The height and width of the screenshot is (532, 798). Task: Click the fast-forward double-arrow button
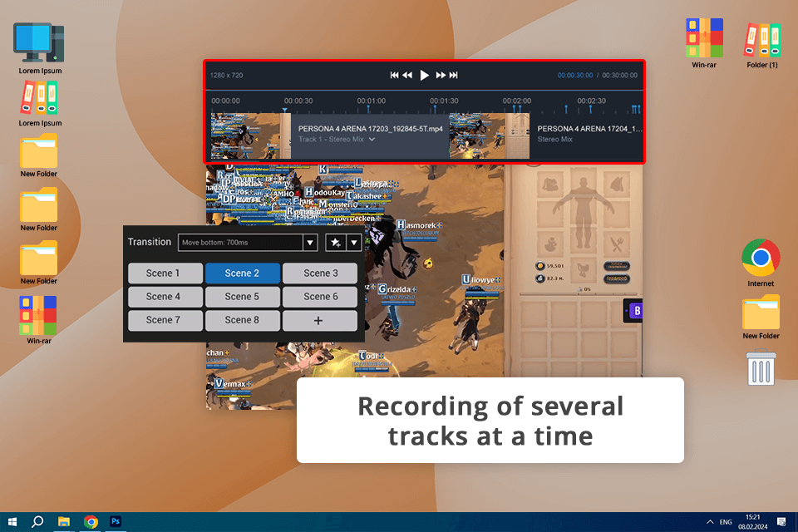coord(441,76)
